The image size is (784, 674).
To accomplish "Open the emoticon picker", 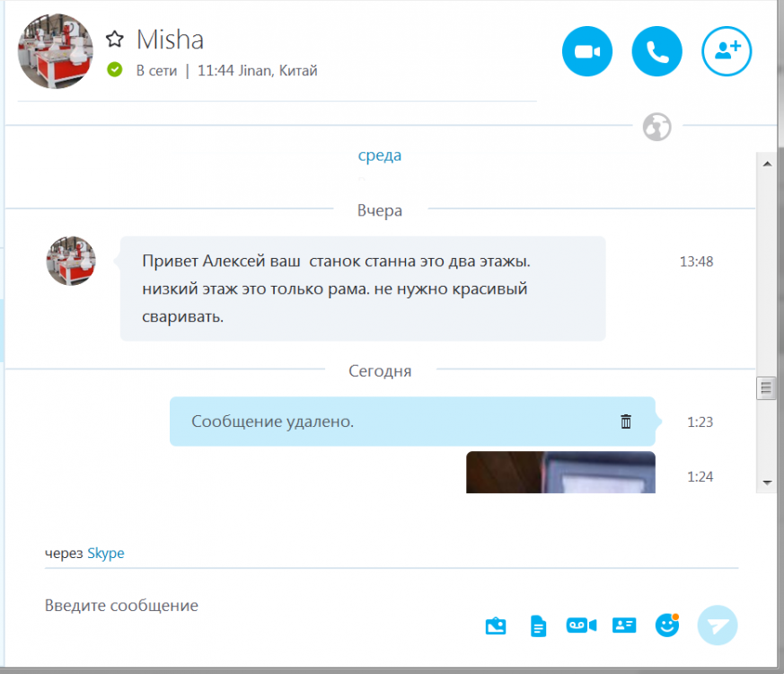I will pos(666,625).
